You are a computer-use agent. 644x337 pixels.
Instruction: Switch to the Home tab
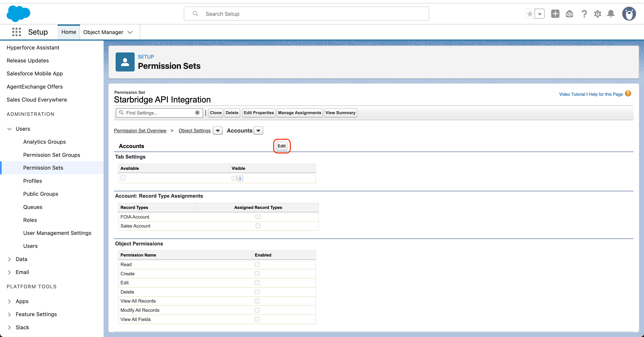point(69,32)
